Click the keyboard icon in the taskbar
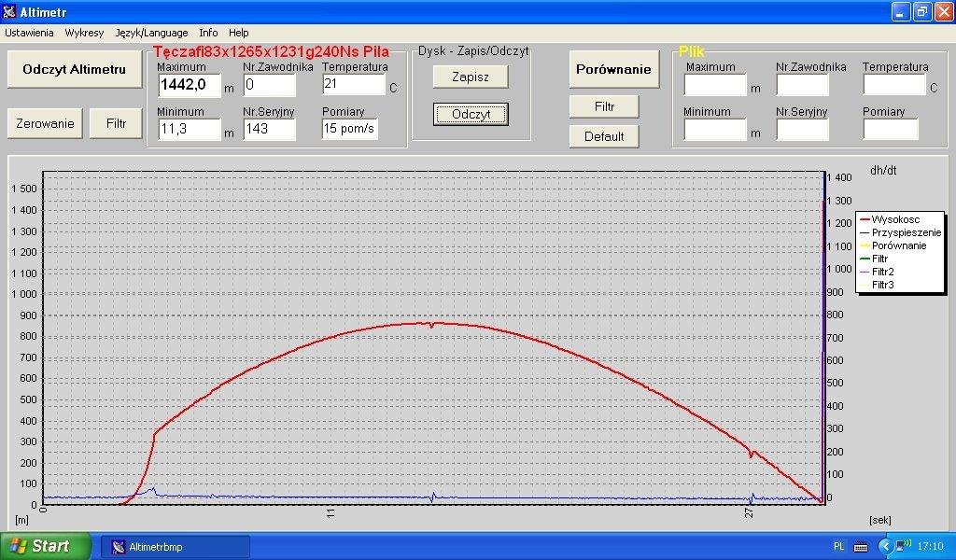Screen dimensions: 956x560 (860, 546)
